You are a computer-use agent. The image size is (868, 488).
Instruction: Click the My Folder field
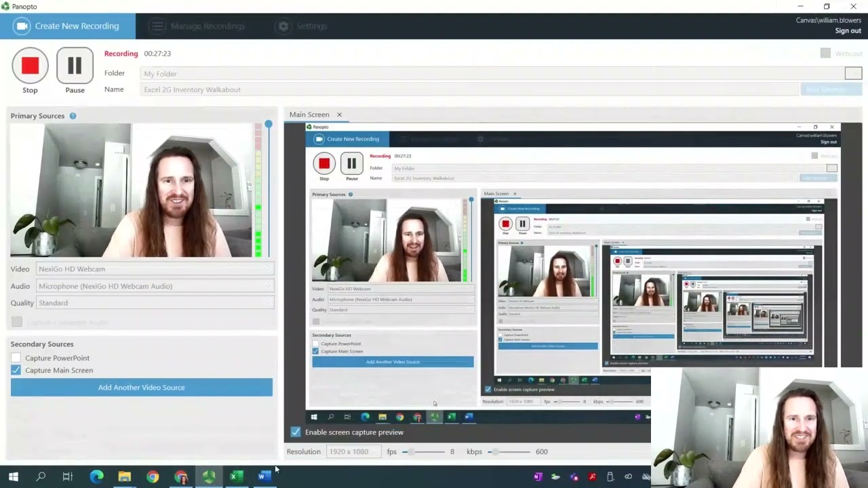492,73
